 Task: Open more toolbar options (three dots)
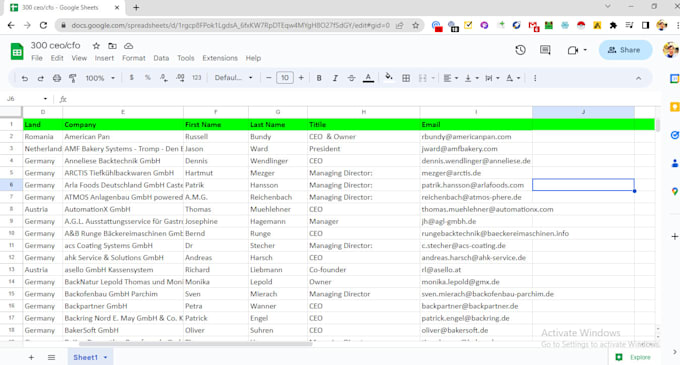(x=535, y=78)
